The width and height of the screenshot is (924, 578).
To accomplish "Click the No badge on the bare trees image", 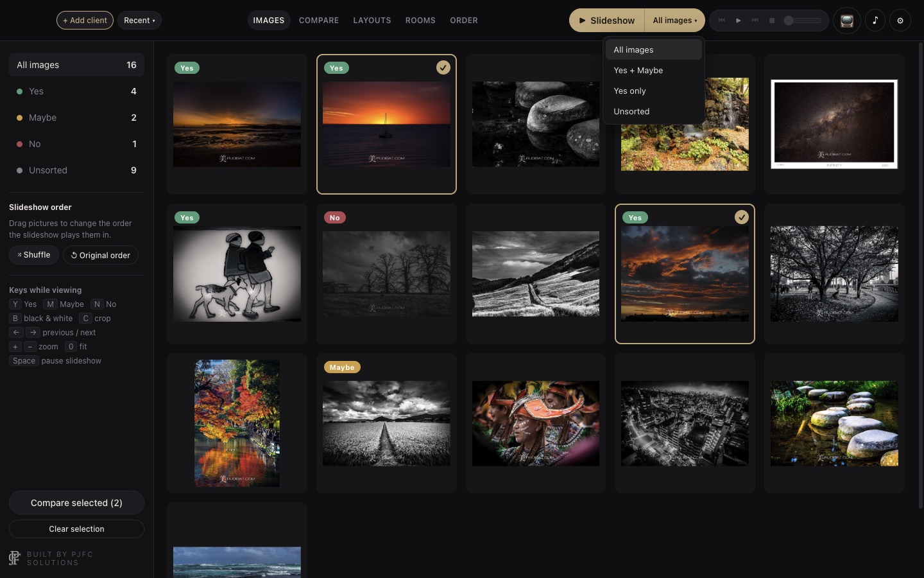I will click(x=335, y=218).
